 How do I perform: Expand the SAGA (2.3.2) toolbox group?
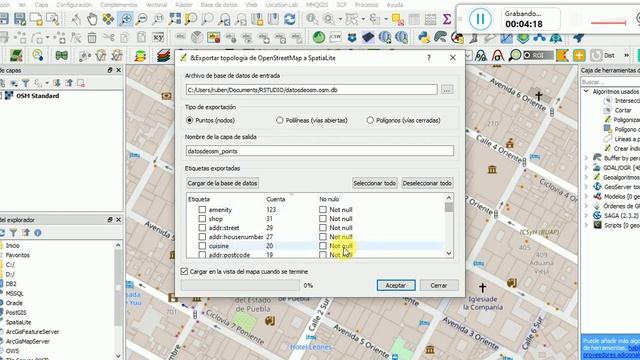pyautogui.click(x=586, y=215)
